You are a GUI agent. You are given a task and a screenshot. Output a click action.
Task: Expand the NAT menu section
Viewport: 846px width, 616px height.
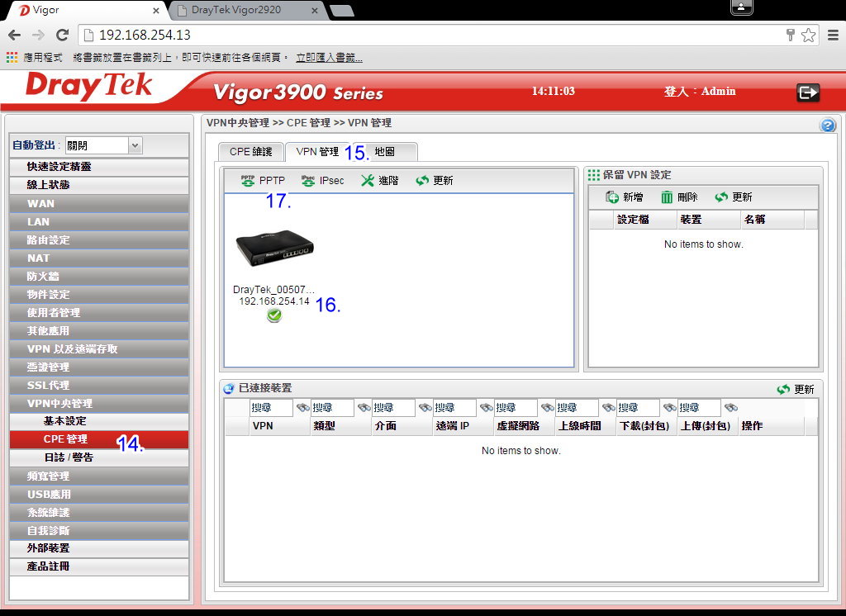click(99, 258)
